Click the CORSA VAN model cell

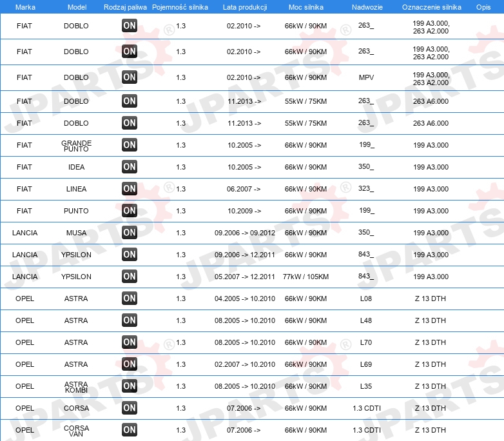pyautogui.click(x=76, y=431)
